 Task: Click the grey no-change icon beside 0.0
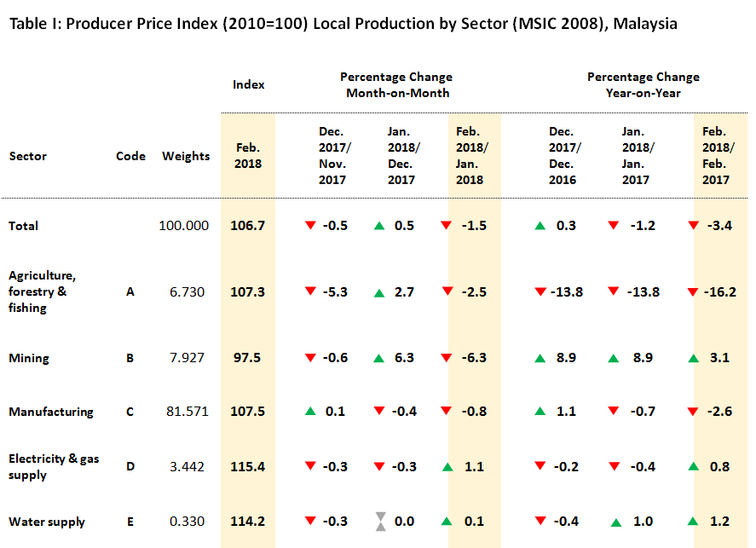point(379,522)
